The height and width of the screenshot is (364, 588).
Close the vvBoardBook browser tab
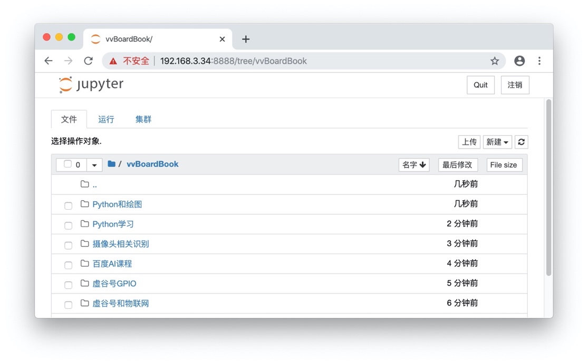[222, 39]
